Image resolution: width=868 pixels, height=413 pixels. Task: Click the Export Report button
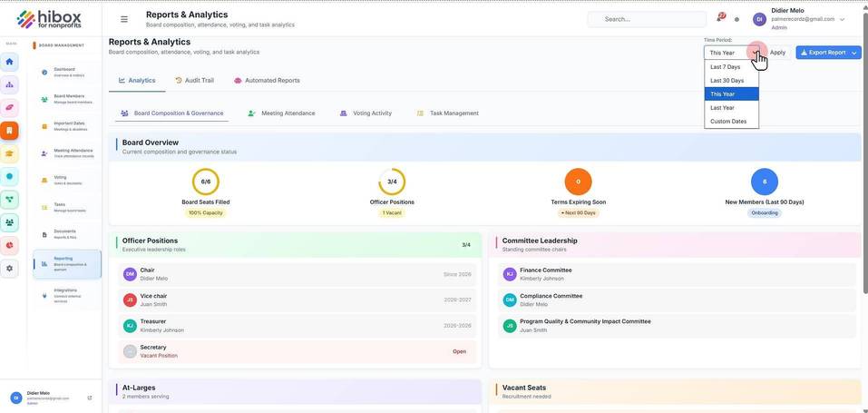coord(828,53)
